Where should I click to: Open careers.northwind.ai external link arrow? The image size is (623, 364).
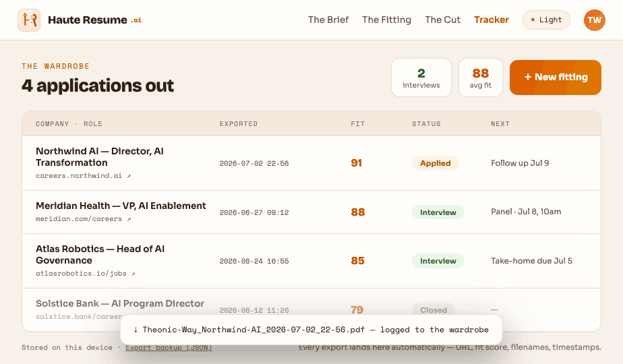[x=129, y=176]
